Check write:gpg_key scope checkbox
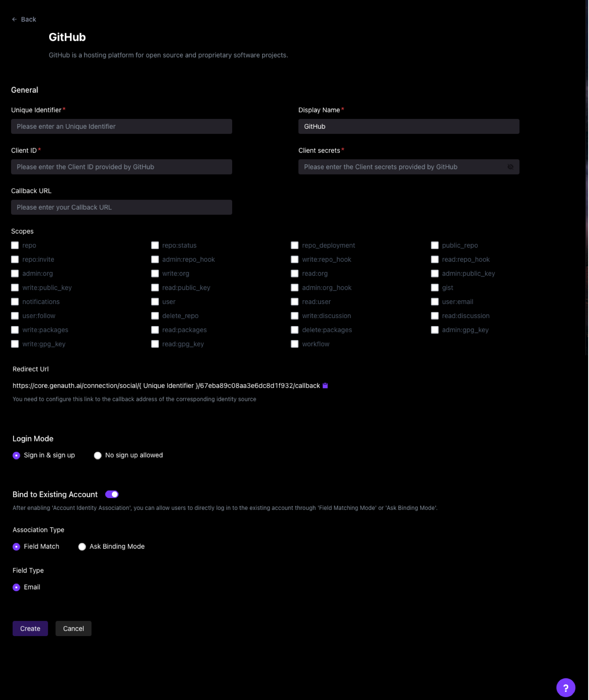 [15, 344]
